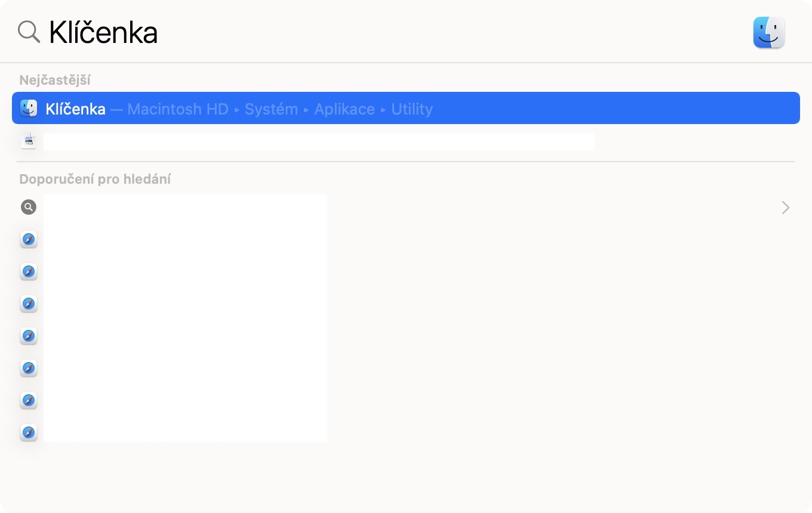Click the Doporučení pro hledání header
The height and width of the screenshot is (513, 812).
(x=95, y=179)
